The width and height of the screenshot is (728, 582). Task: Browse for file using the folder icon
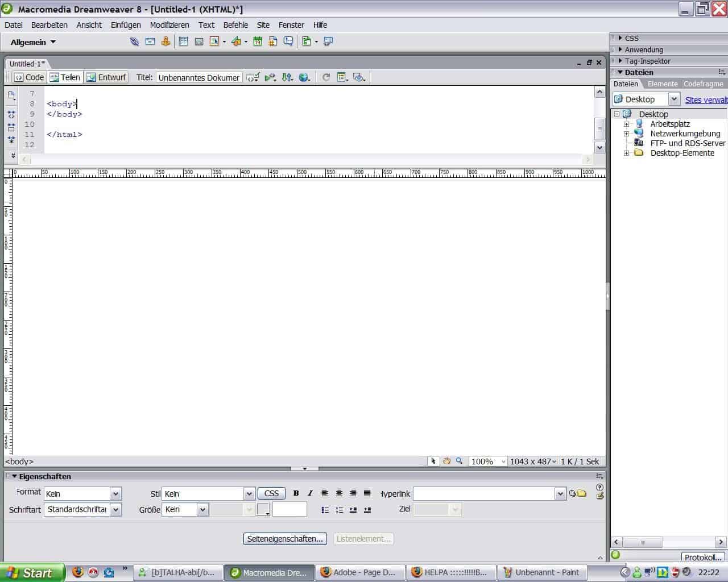pyautogui.click(x=582, y=493)
